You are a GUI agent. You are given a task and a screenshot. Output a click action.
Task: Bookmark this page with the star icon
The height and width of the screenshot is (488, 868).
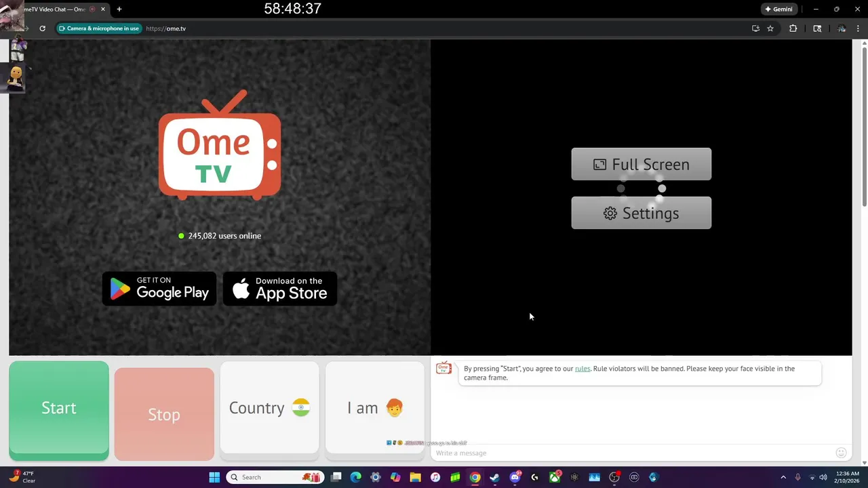(x=770, y=28)
